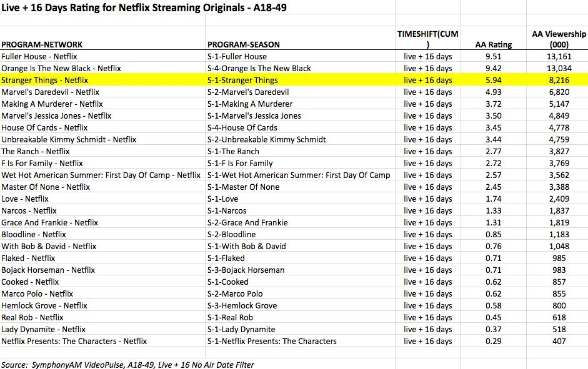The width and height of the screenshot is (588, 369).
Task: Select the rating value 1.33
Action: tap(494, 211)
